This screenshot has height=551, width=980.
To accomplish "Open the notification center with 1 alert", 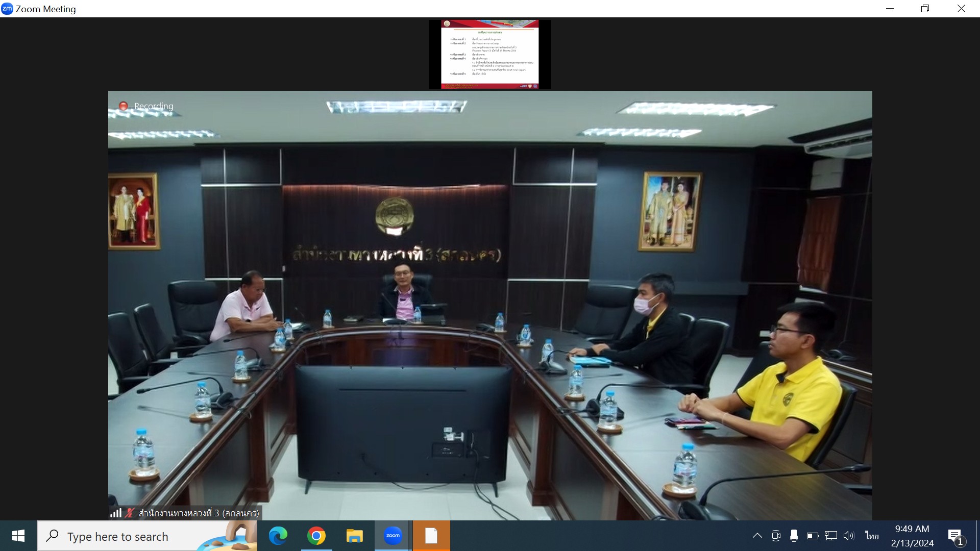I will pos(955,536).
